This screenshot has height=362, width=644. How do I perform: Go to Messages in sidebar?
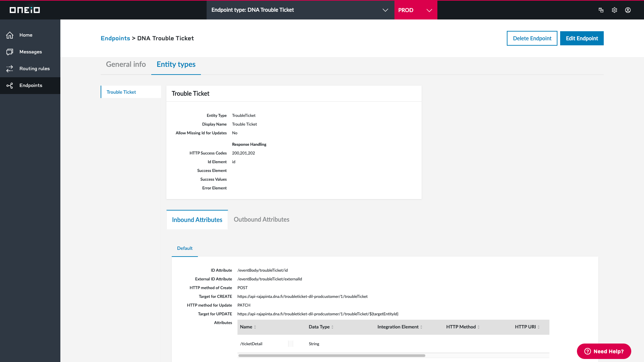(30, 52)
